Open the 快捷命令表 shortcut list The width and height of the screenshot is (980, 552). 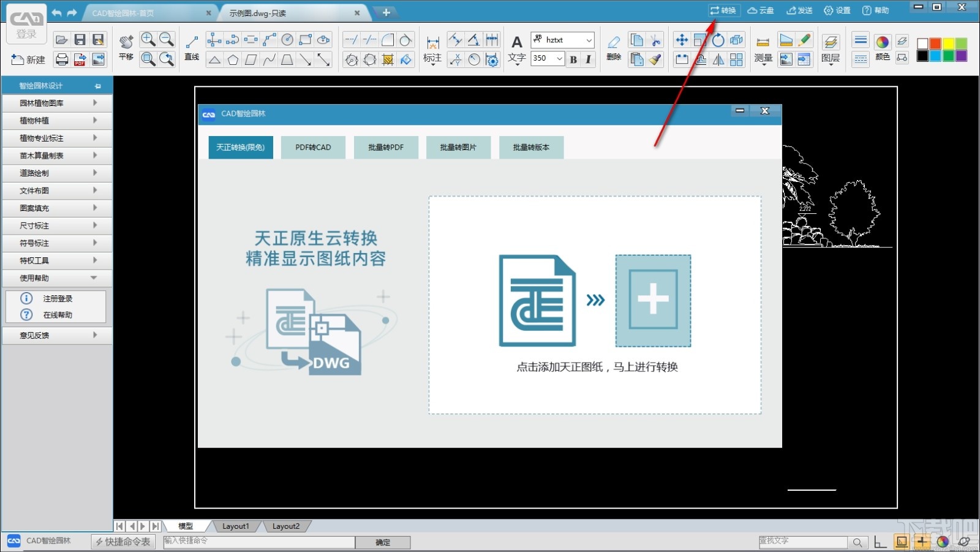pos(123,542)
